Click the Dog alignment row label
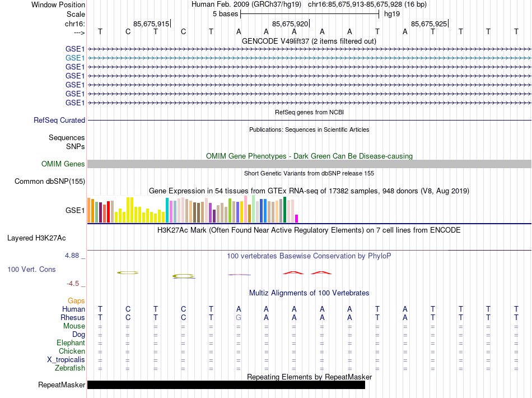This screenshot has height=398, width=532. (79, 335)
